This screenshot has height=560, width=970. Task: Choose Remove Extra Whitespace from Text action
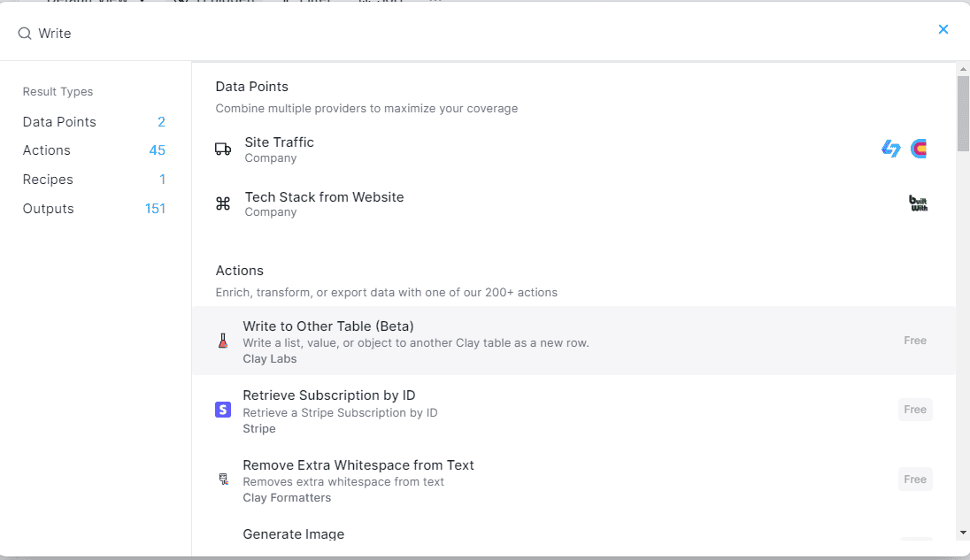574,479
